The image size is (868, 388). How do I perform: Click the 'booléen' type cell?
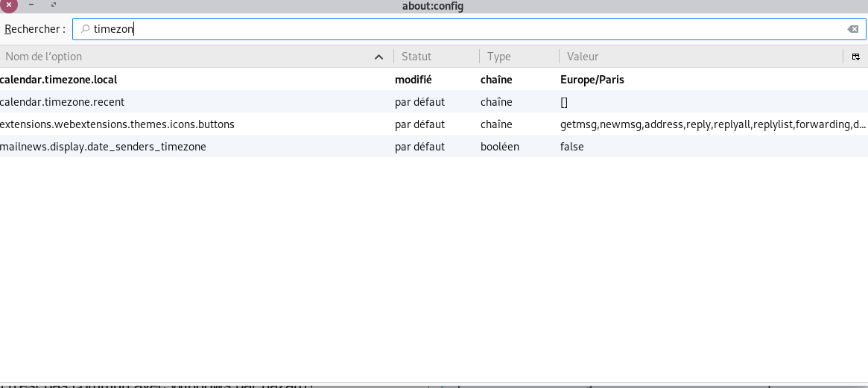click(x=500, y=147)
